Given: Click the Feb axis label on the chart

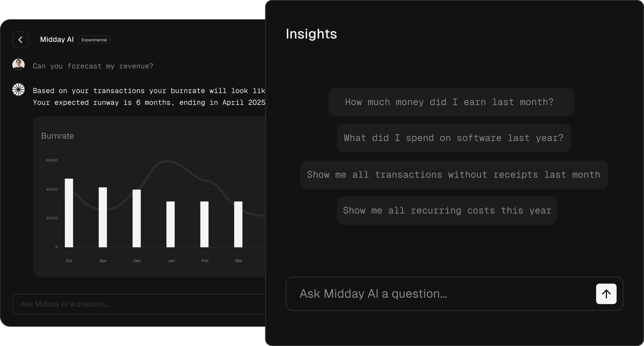Looking at the screenshot, I should click(x=205, y=261).
